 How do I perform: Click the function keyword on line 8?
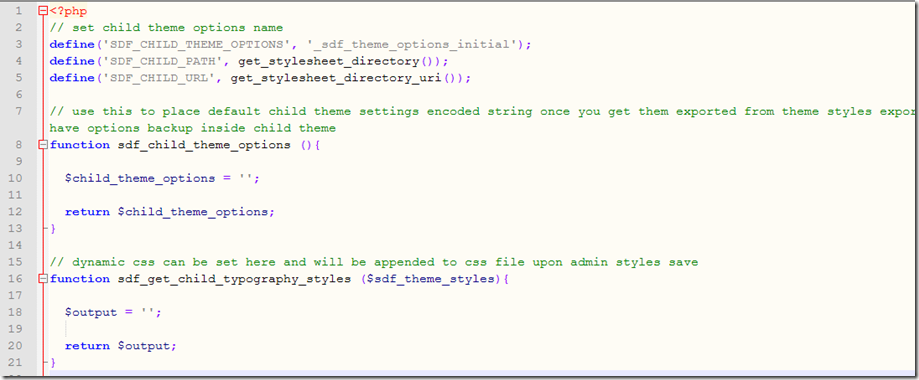(x=80, y=145)
